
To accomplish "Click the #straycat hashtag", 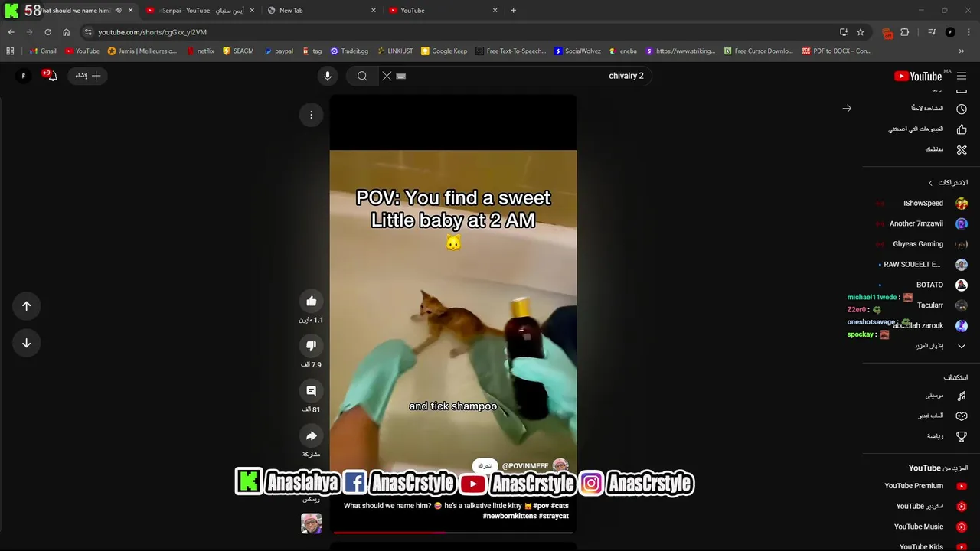I will click(x=554, y=516).
